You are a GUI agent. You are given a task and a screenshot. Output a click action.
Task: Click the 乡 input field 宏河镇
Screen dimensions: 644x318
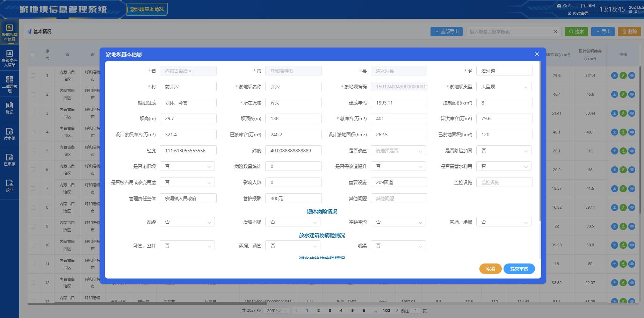505,71
